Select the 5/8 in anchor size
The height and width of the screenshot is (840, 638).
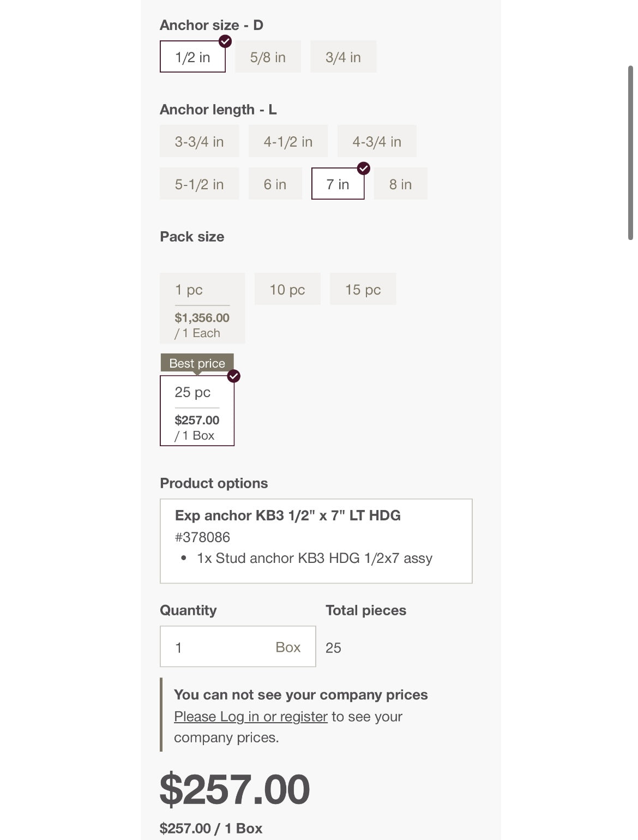[268, 57]
